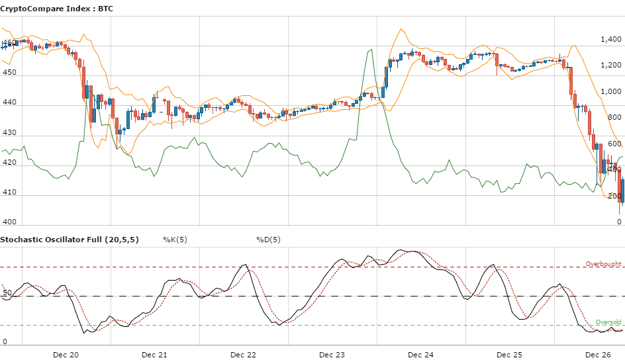Click the Dec 22 date label
Screen dimensions: 625x364
pyautogui.click(x=243, y=355)
